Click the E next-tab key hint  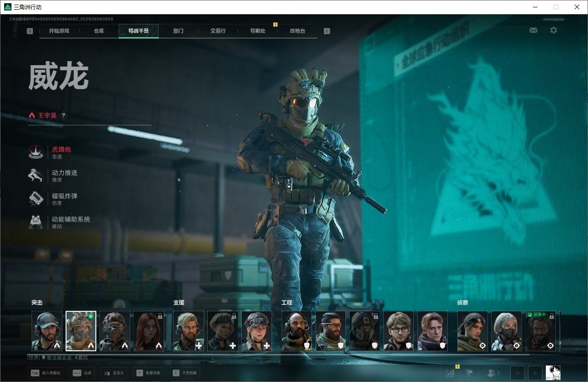327,31
